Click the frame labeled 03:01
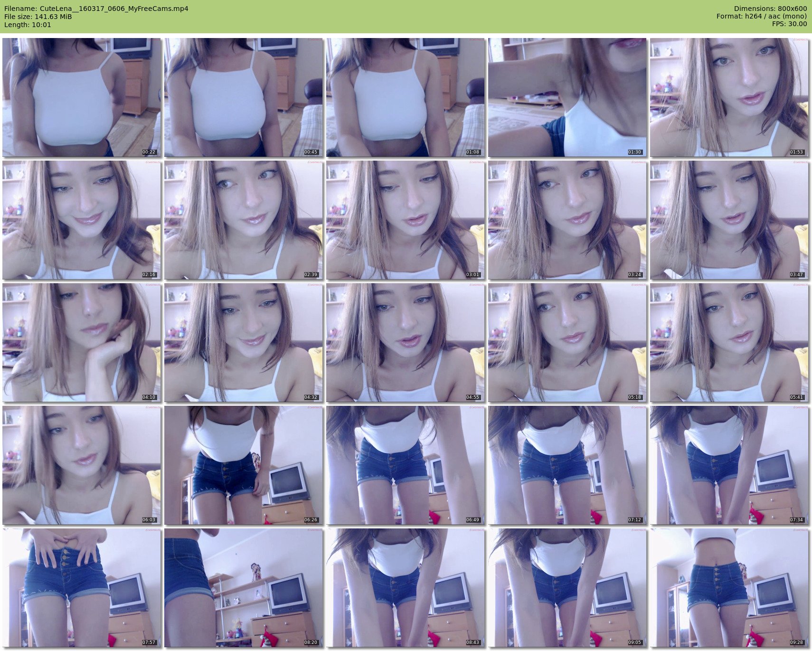Screen dimensions: 812x651 point(405,220)
